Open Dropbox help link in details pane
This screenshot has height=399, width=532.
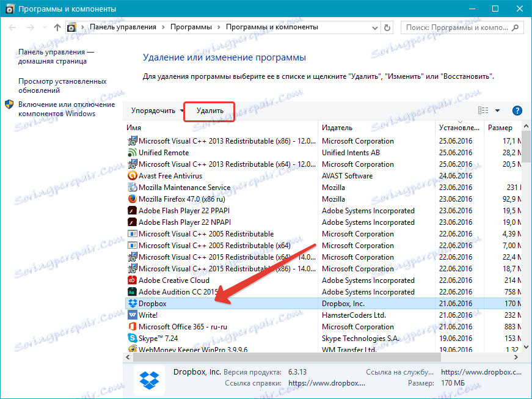pos(327,383)
